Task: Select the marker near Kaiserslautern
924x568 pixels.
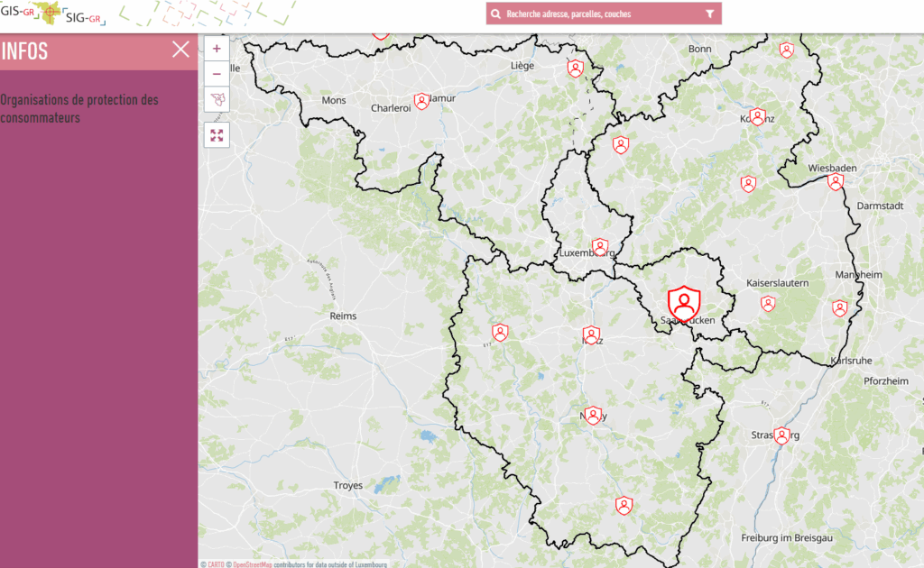Action: (767, 303)
